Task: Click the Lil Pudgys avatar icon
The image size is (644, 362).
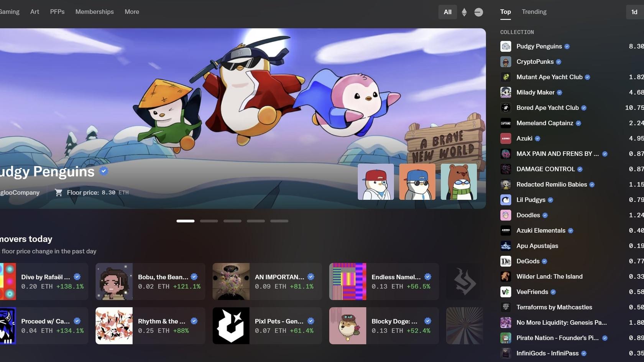Action: click(x=506, y=200)
